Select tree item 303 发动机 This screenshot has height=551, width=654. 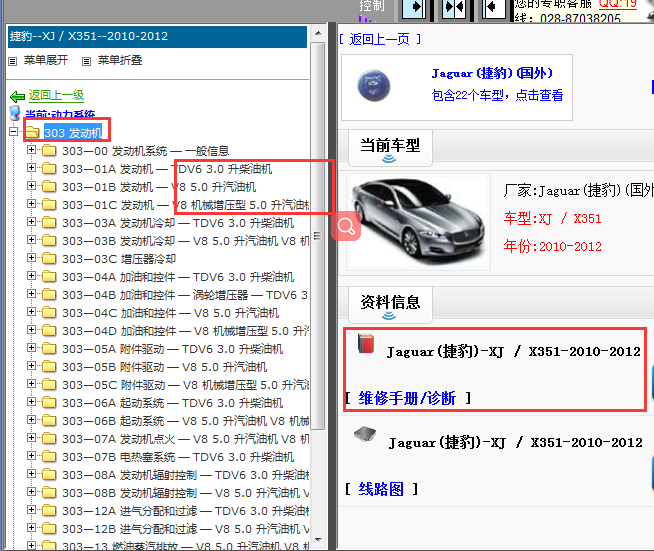coord(73,133)
